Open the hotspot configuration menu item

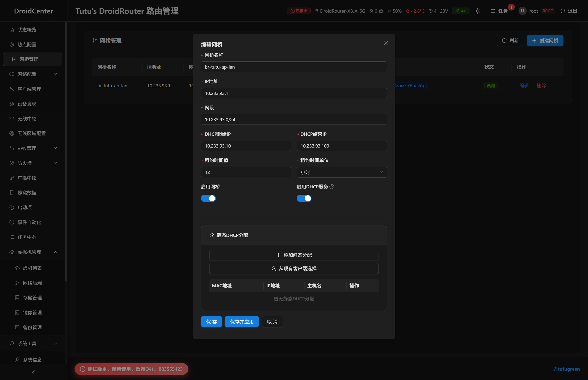[x=27, y=44]
